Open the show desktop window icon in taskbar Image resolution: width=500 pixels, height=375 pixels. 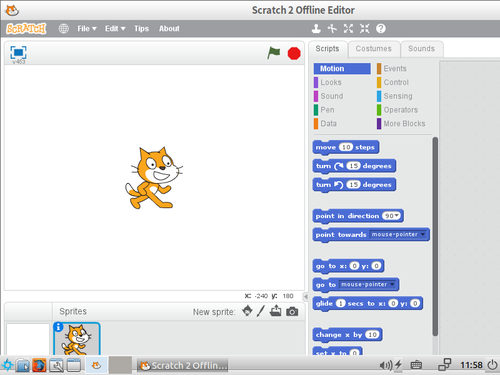pyautogui.click(x=74, y=365)
